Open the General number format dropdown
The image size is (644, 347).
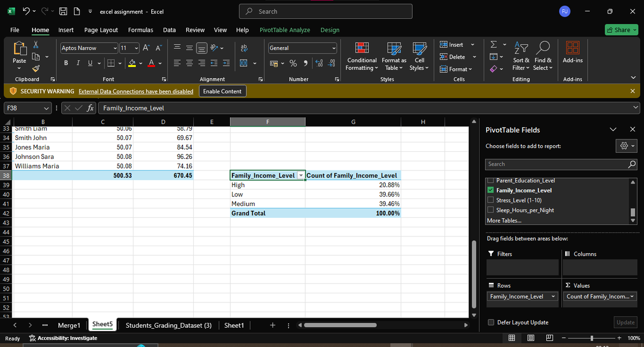click(x=334, y=48)
